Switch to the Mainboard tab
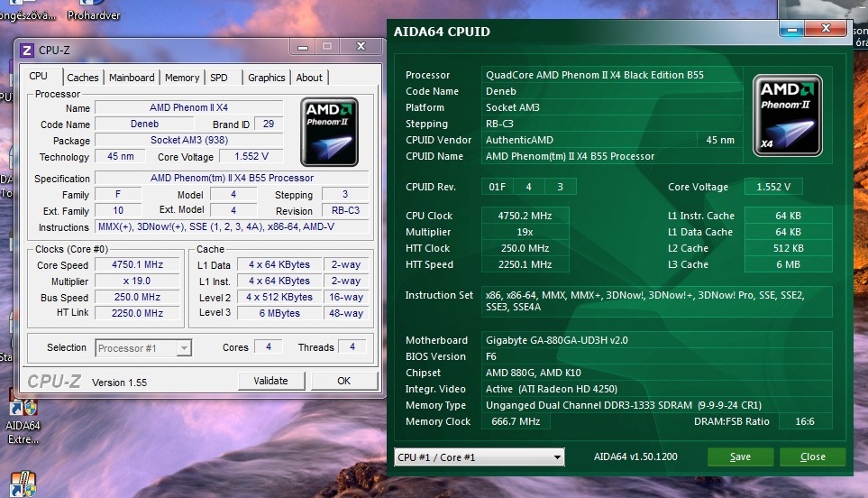 tap(132, 78)
